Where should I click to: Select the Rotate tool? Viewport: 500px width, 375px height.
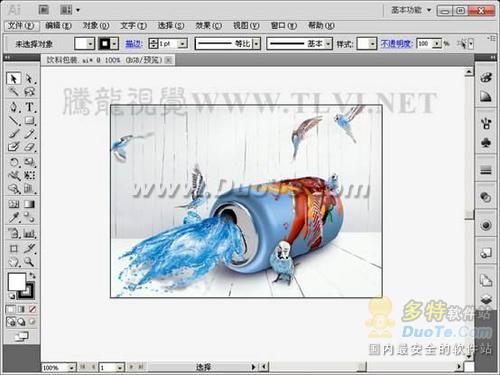(14, 162)
